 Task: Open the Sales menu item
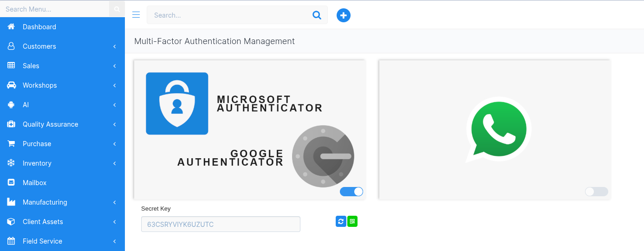pos(31,66)
